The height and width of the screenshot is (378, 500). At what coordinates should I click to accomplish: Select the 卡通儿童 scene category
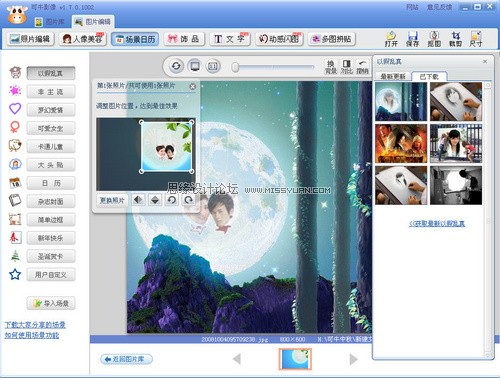(51, 147)
